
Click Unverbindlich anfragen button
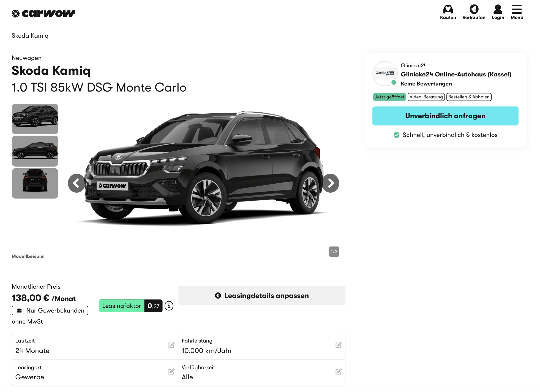(445, 116)
